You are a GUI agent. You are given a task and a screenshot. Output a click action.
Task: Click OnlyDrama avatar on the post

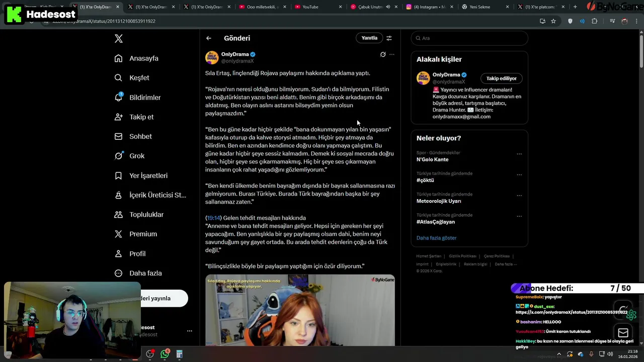[212, 57]
